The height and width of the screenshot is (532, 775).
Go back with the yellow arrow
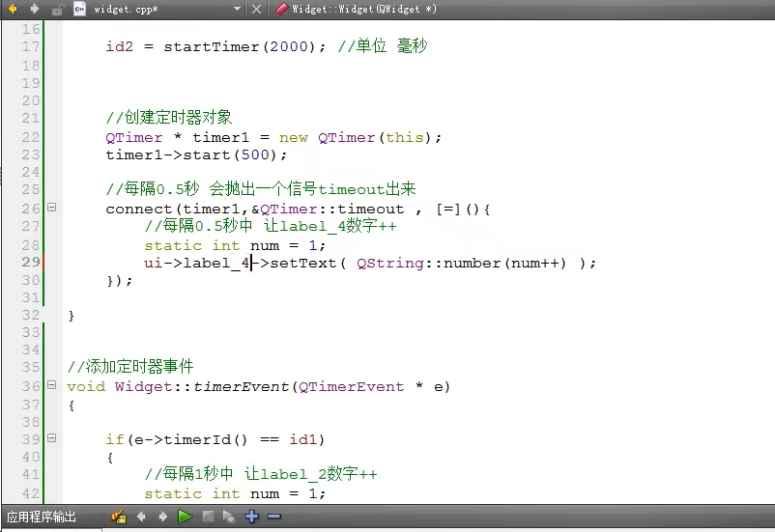12,9
